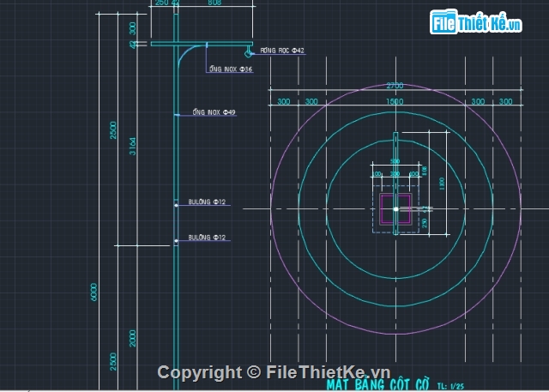This screenshot has height=392, width=549.
Task: Select the 2000 vertical dimension text
Action: (132, 338)
